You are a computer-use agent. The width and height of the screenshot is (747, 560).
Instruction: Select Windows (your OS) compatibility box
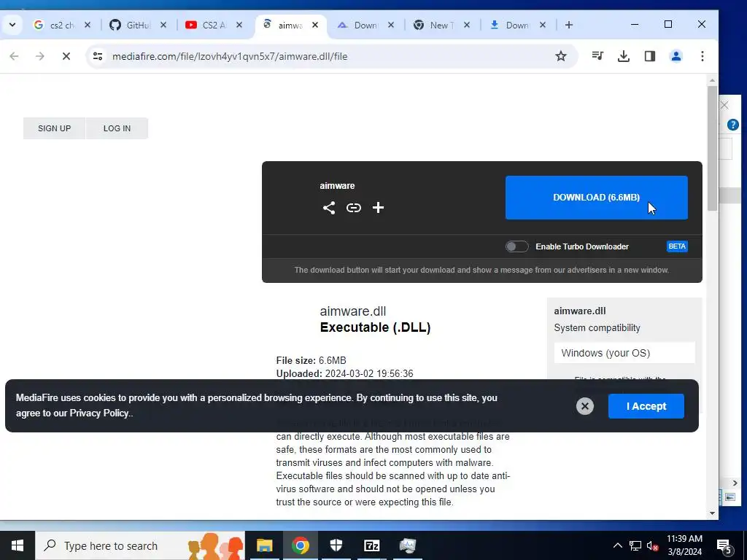[x=624, y=353]
